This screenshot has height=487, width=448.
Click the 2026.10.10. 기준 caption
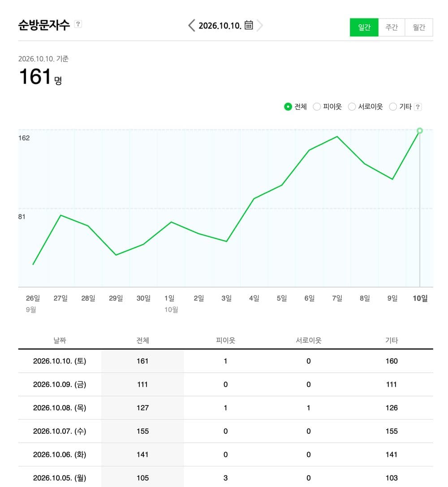pos(43,59)
